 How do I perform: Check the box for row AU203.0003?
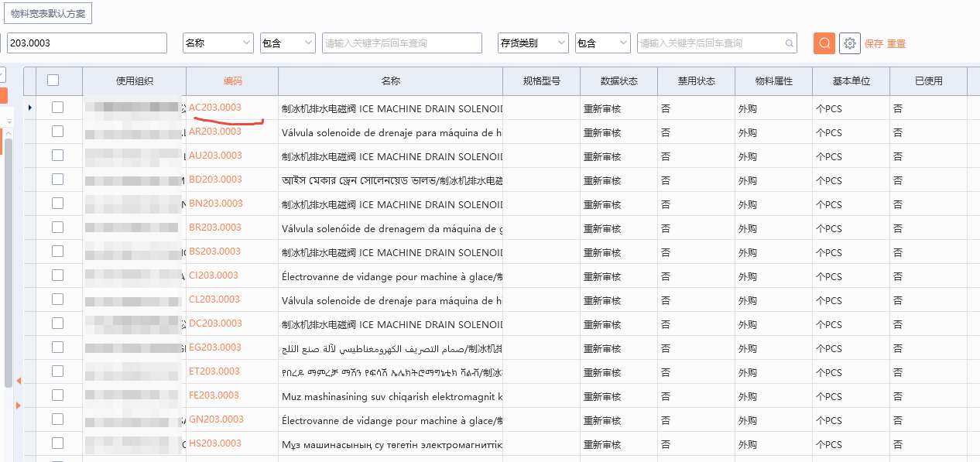[57, 156]
